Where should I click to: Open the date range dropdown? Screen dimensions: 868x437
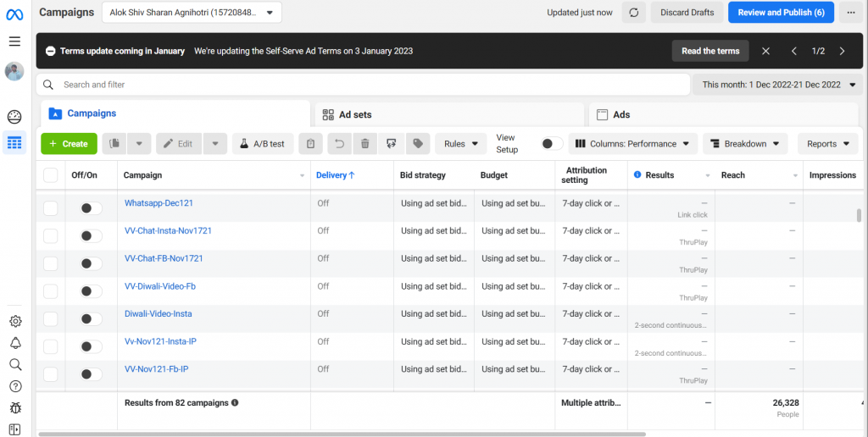pyautogui.click(x=778, y=85)
